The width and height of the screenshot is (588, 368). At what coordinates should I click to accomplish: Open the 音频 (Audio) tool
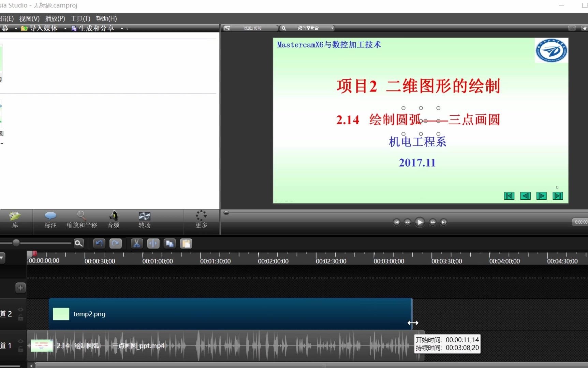114,220
